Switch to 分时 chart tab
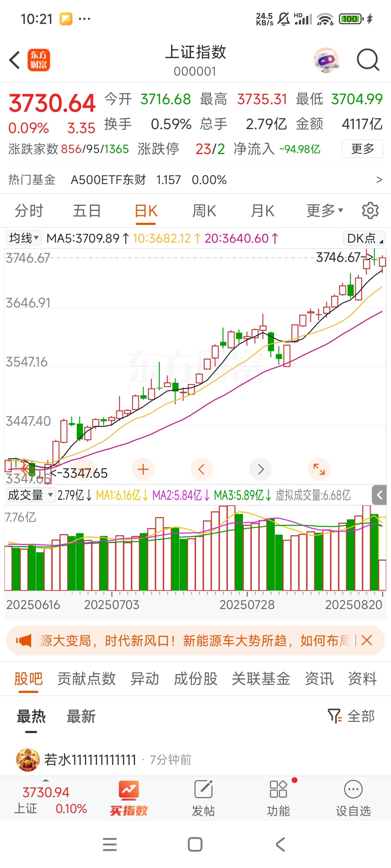This screenshot has width=391, height=868. (x=29, y=210)
